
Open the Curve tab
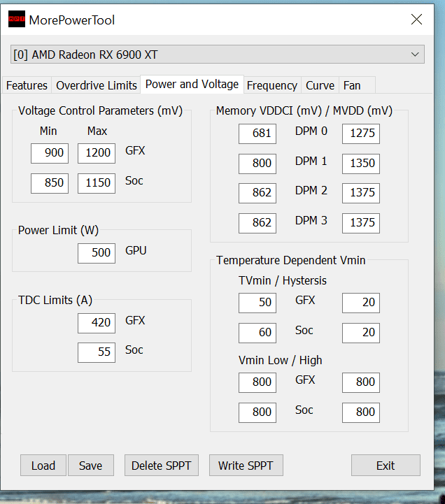coord(320,85)
